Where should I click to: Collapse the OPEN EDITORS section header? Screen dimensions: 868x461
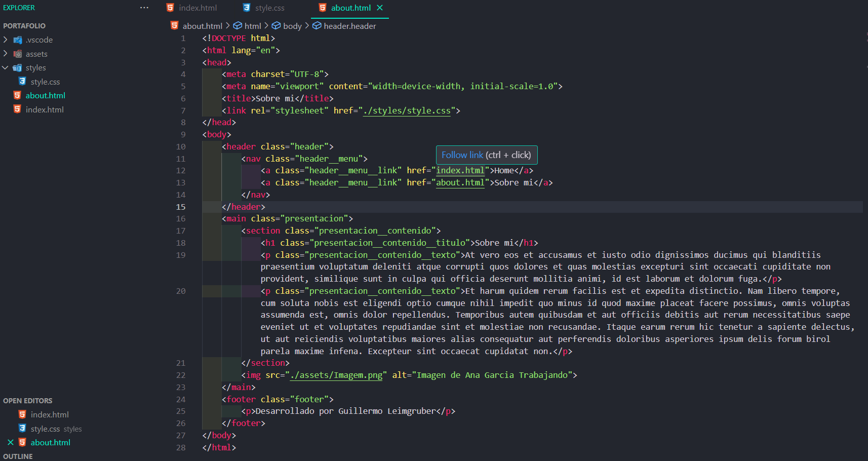28,401
